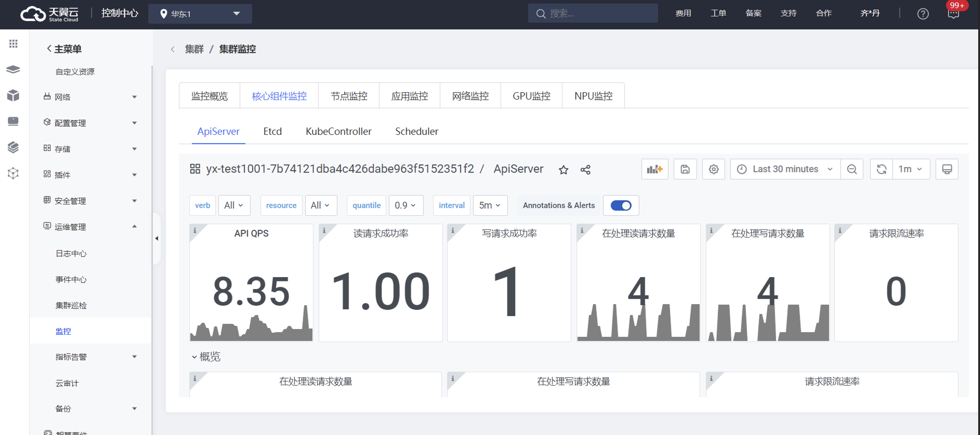The width and height of the screenshot is (980, 435).
Task: Expand the 网络 menu
Action: (x=90, y=97)
